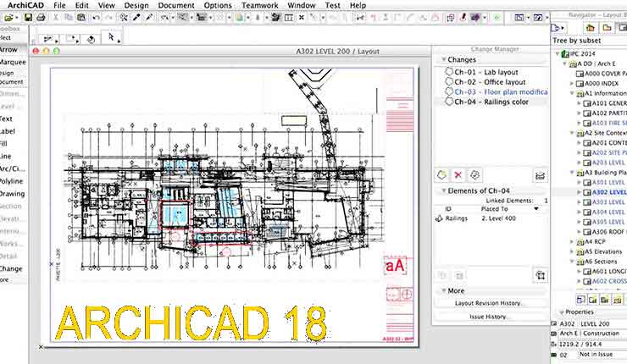Collapse the Properties section in Navigator
The width and height of the screenshot is (627, 364).
(562, 312)
